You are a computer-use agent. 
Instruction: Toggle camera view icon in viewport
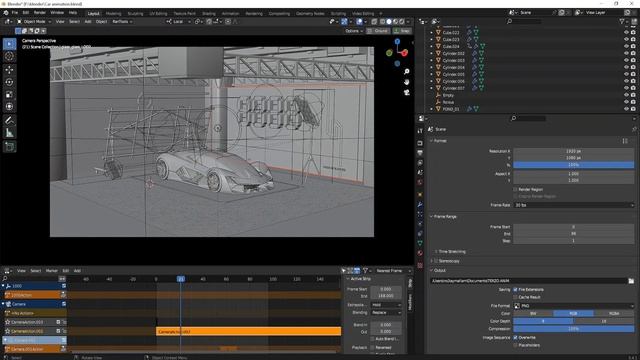(407, 93)
